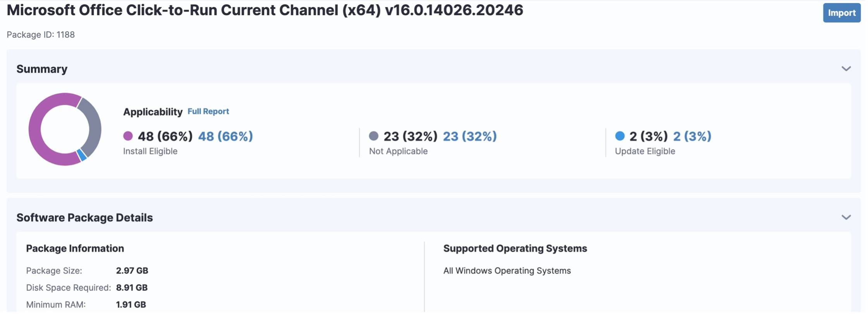868x314 pixels.
Task: Open the Applicability Full Report link
Action: point(208,112)
